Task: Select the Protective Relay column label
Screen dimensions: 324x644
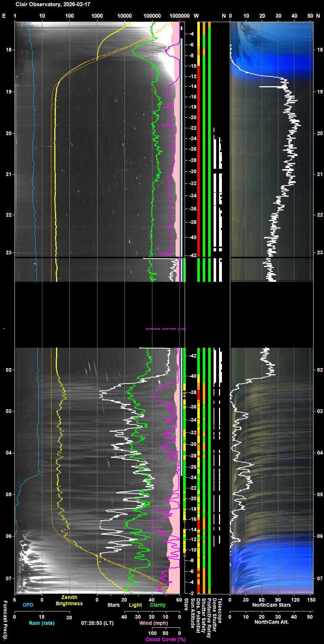Action: click(x=209, y=618)
